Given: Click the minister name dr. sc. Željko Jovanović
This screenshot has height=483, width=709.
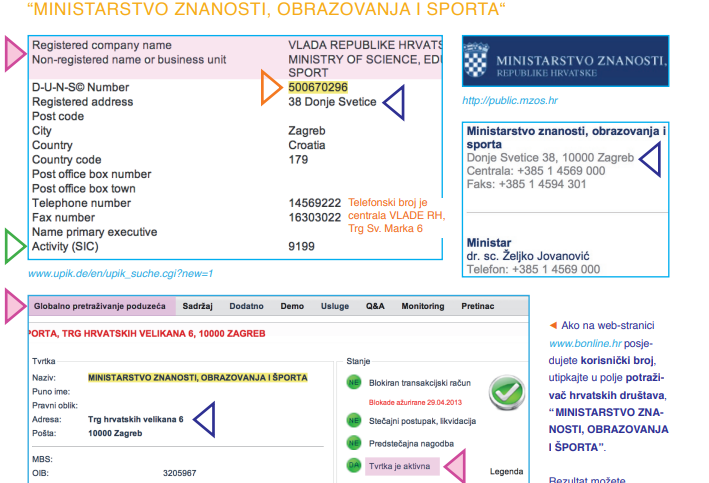Looking at the screenshot, I should (x=528, y=256).
